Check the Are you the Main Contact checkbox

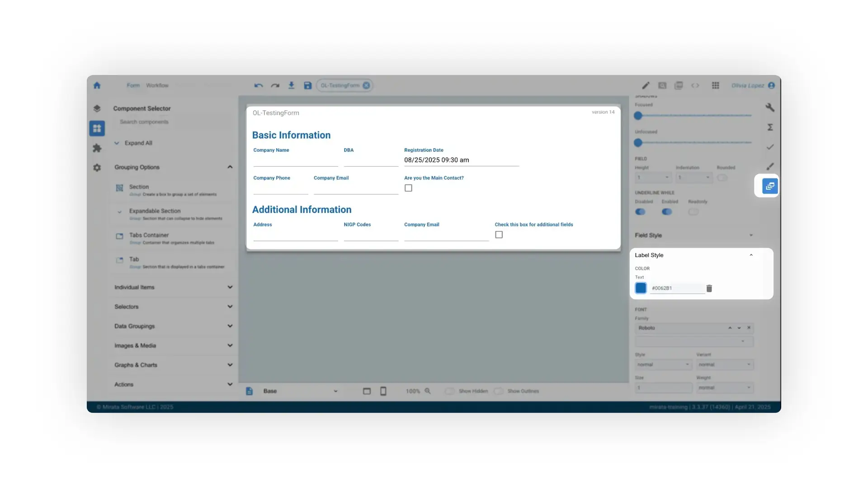click(x=408, y=188)
